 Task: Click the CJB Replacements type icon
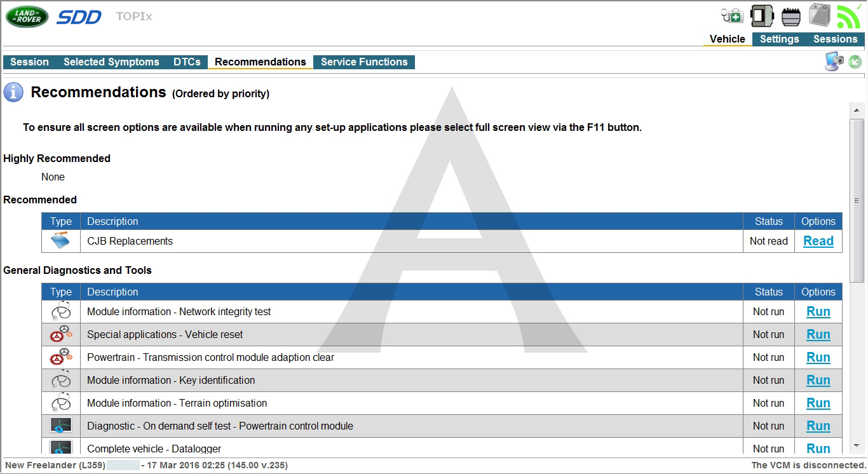point(61,241)
